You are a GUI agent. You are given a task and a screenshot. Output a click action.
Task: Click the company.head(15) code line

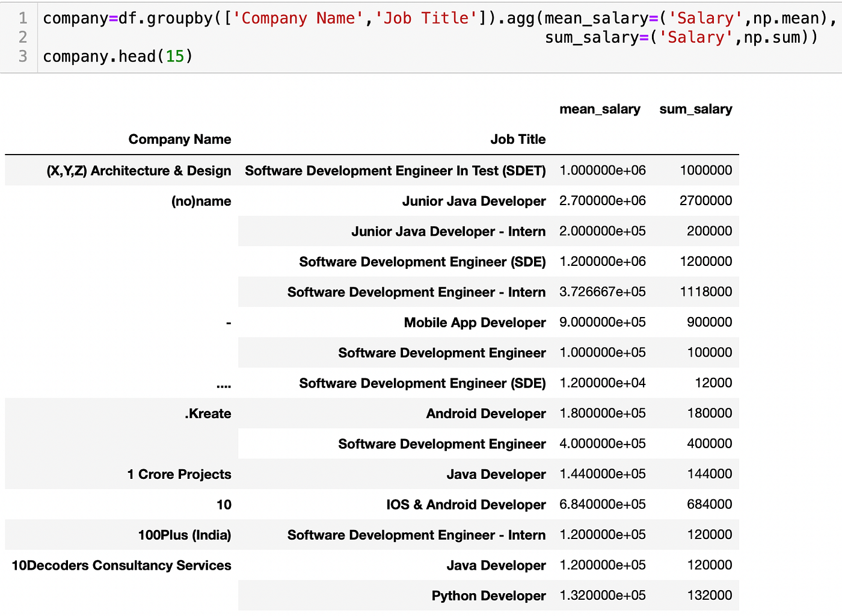click(x=118, y=57)
